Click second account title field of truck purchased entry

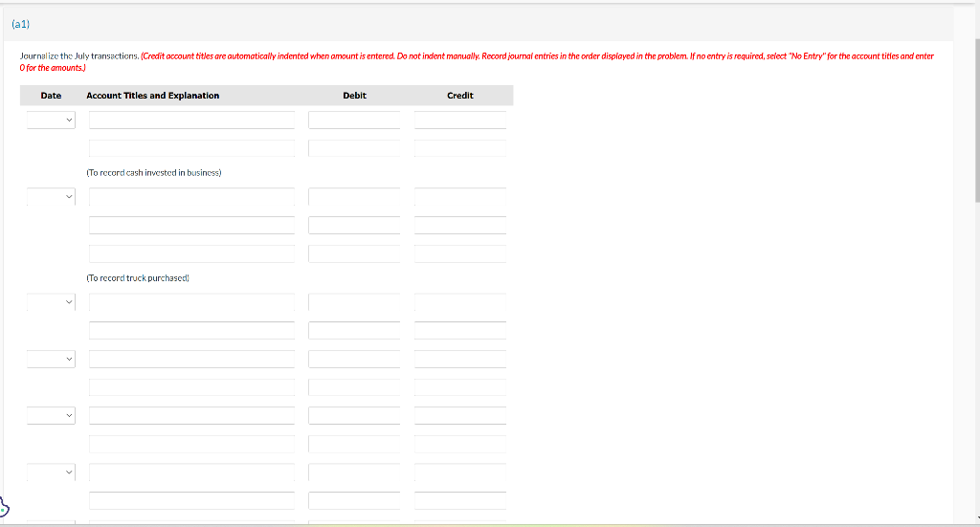click(191, 226)
